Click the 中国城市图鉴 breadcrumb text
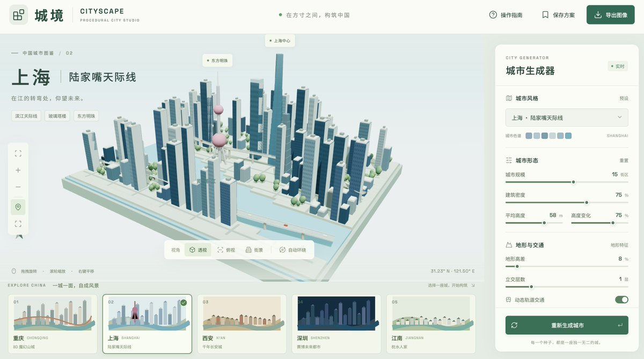 tap(38, 53)
